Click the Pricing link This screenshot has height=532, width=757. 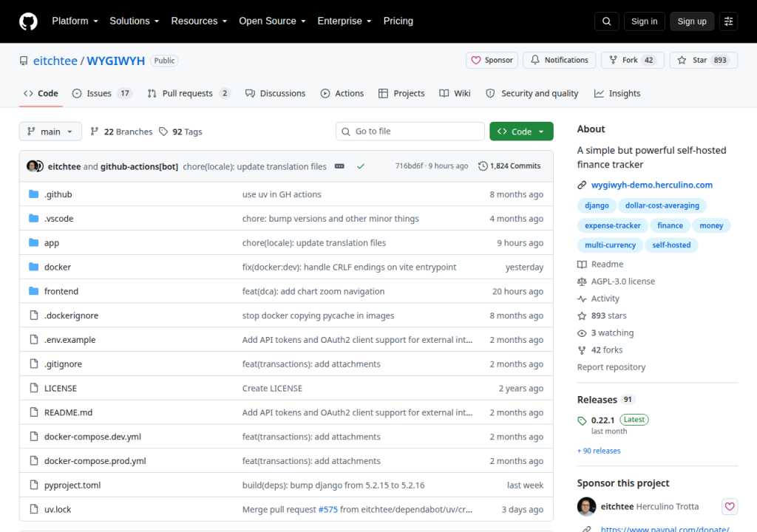[x=398, y=21]
